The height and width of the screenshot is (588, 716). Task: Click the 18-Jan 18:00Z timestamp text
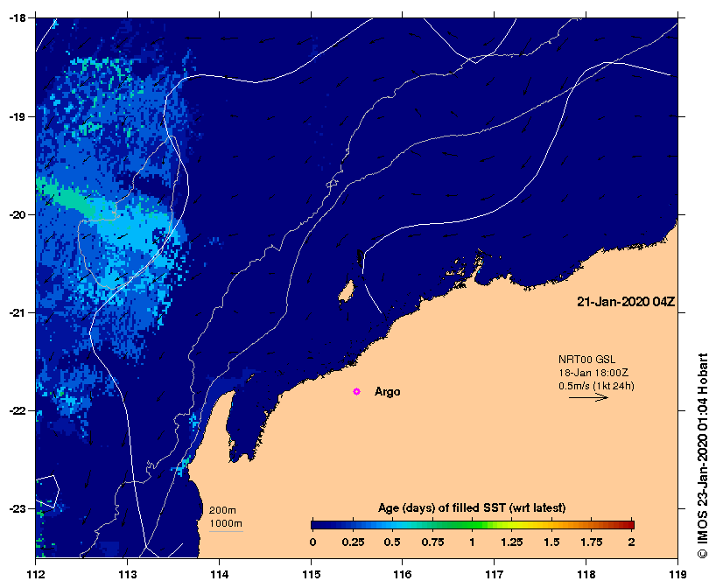[593, 373]
